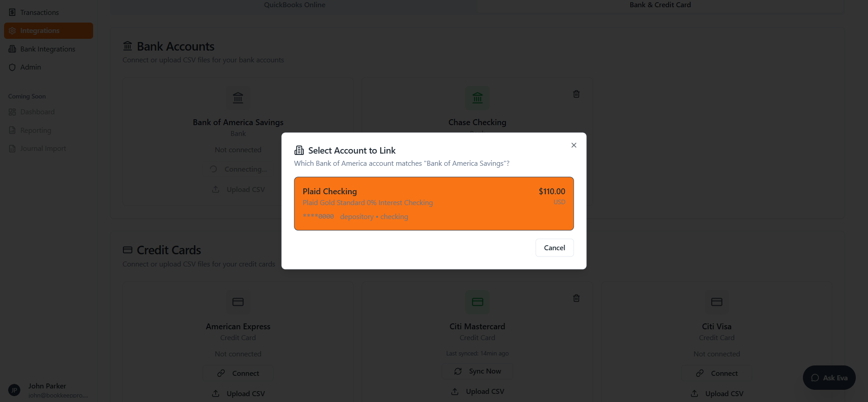Open the Ask Eva chat
This screenshot has width=868, height=402.
(x=829, y=378)
